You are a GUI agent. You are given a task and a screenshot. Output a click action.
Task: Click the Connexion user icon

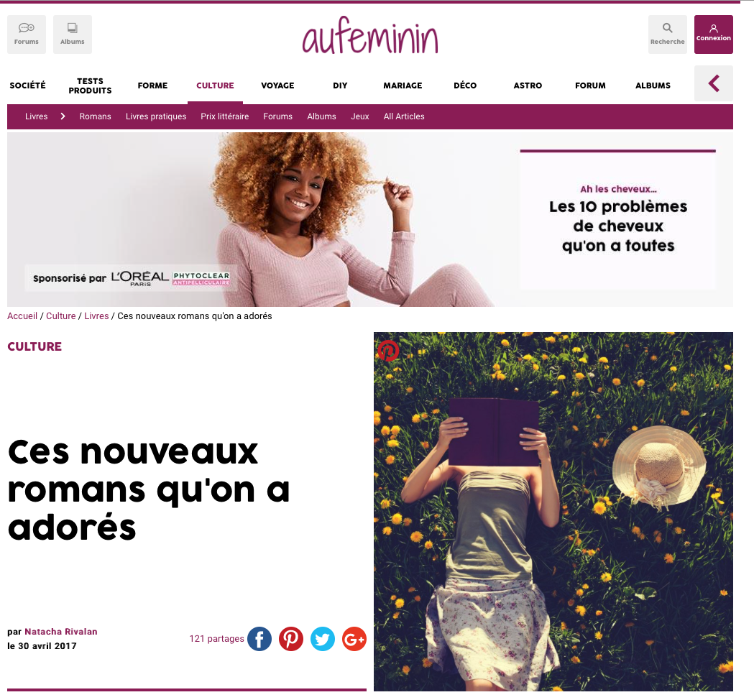pyautogui.click(x=714, y=28)
